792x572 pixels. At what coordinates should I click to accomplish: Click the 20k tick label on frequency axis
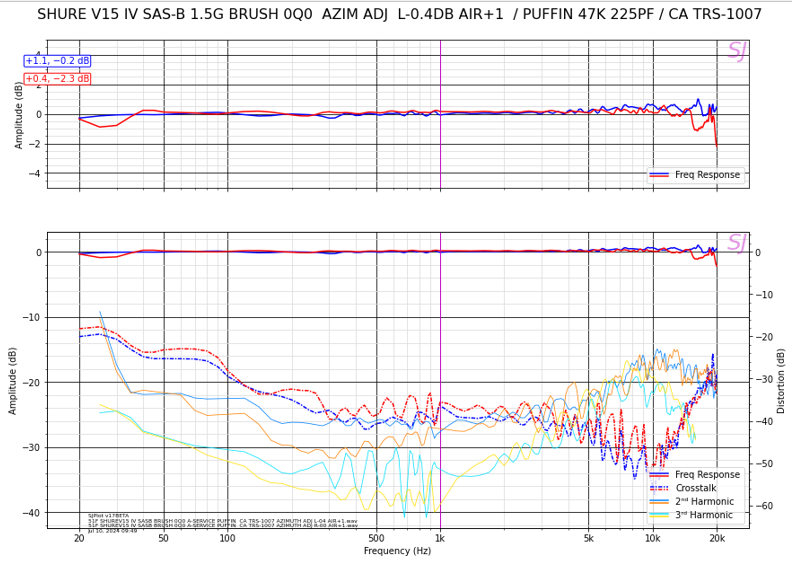[x=716, y=538]
